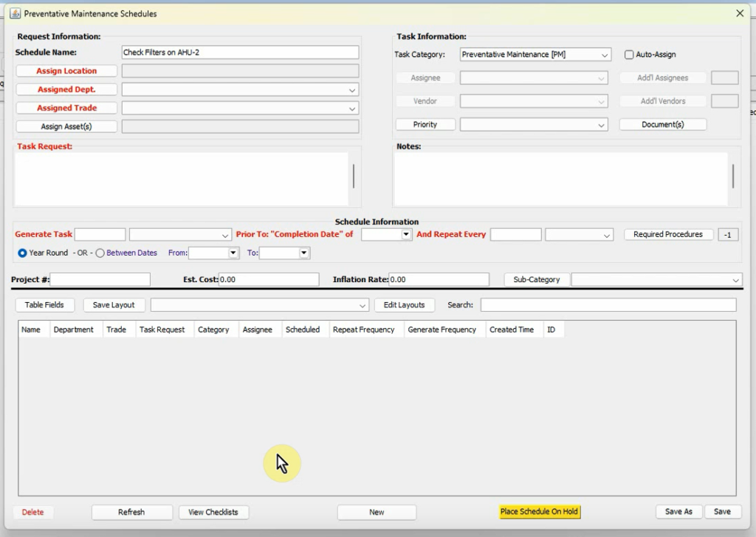Expand the Sub-Category dropdown list
The width and height of the screenshot is (756, 537).
[x=735, y=280]
